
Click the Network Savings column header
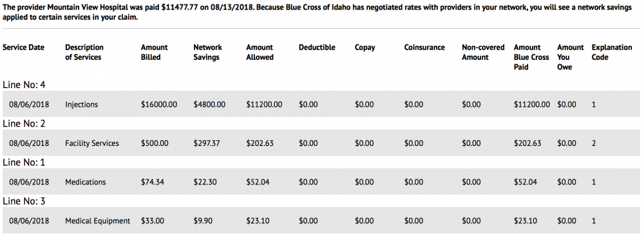click(x=208, y=52)
